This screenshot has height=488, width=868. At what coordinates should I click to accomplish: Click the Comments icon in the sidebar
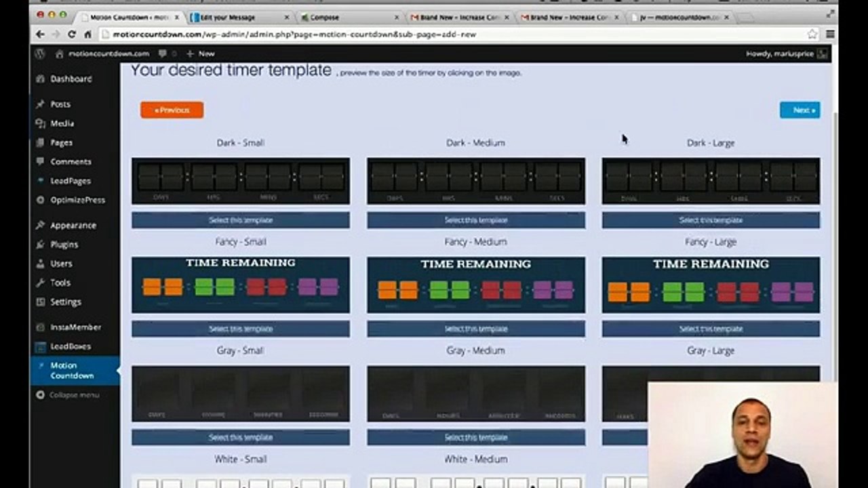[x=41, y=161]
